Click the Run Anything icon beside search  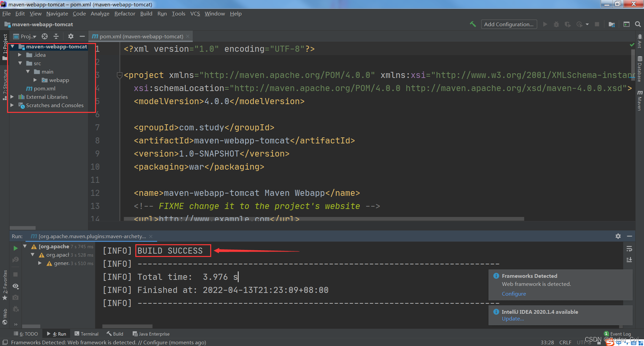pyautogui.click(x=627, y=24)
